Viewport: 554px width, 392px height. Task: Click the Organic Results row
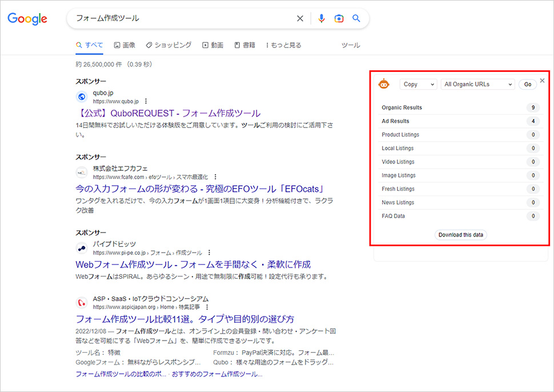coord(460,107)
